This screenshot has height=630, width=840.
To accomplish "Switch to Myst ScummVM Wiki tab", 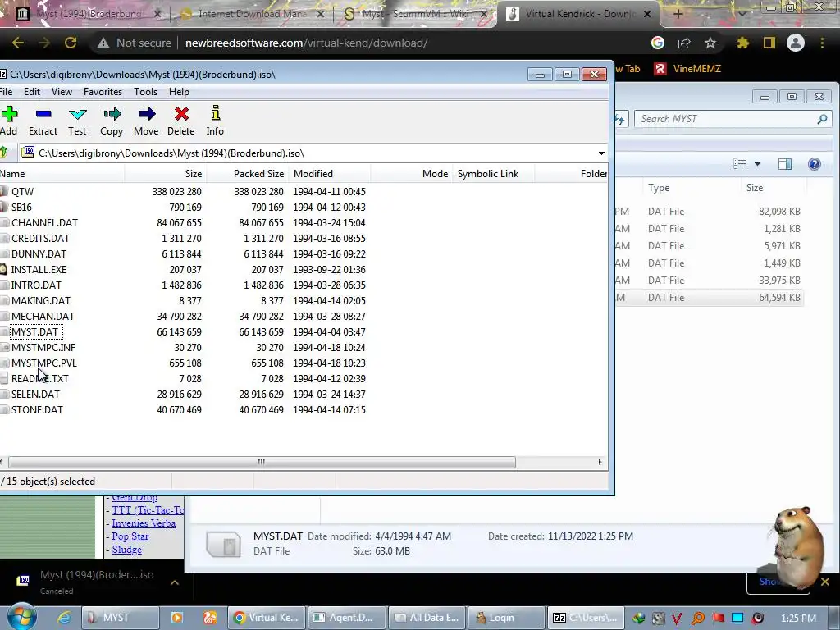I will tap(415, 14).
